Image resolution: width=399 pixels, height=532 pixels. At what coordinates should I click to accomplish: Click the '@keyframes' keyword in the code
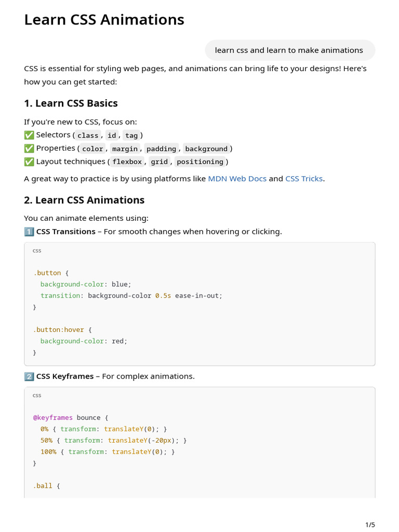tap(53, 418)
